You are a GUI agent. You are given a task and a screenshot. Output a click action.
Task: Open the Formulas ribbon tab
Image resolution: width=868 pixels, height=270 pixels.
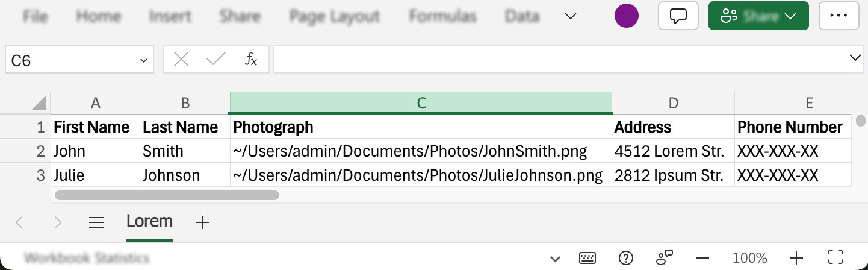pyautogui.click(x=442, y=16)
